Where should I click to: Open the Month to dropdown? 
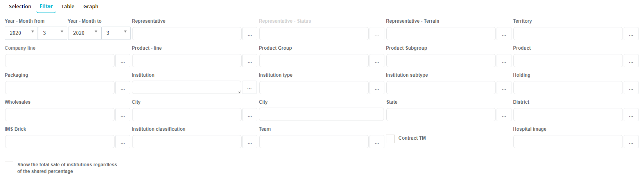pyautogui.click(x=116, y=33)
